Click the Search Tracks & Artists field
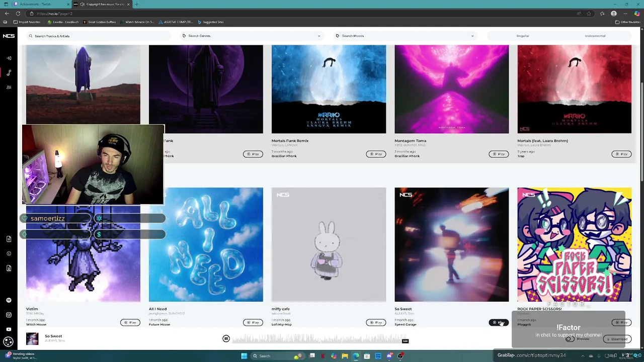 (x=98, y=36)
